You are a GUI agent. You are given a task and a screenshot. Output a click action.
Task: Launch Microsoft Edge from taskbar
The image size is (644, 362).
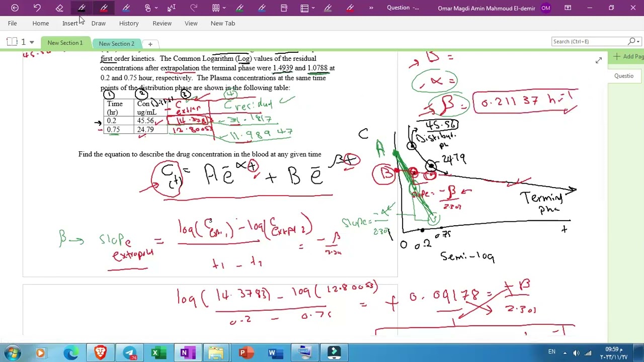(x=71, y=353)
